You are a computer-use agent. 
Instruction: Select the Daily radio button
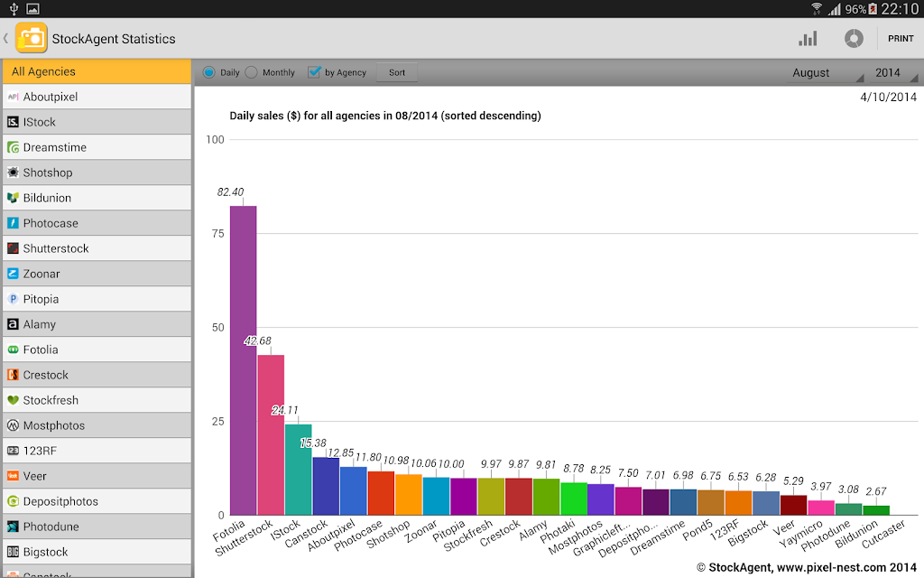pyautogui.click(x=209, y=72)
